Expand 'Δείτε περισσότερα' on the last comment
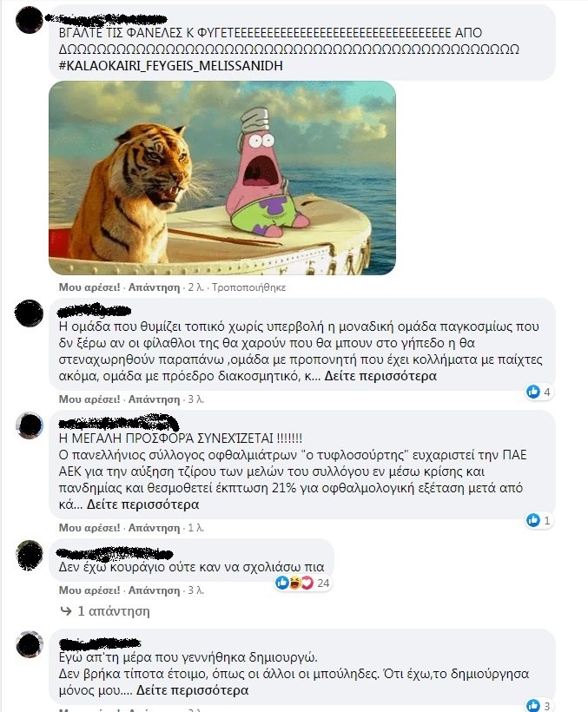This screenshot has height=712, width=588. point(193,690)
